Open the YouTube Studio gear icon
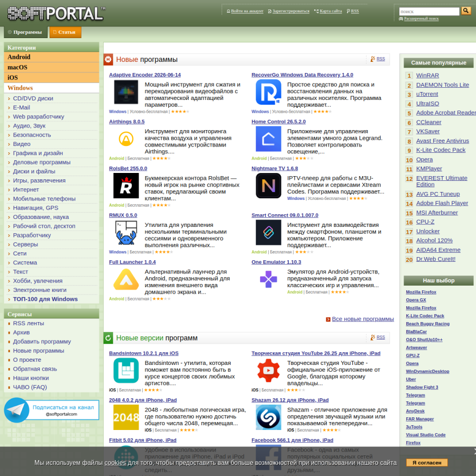 pos(268,370)
